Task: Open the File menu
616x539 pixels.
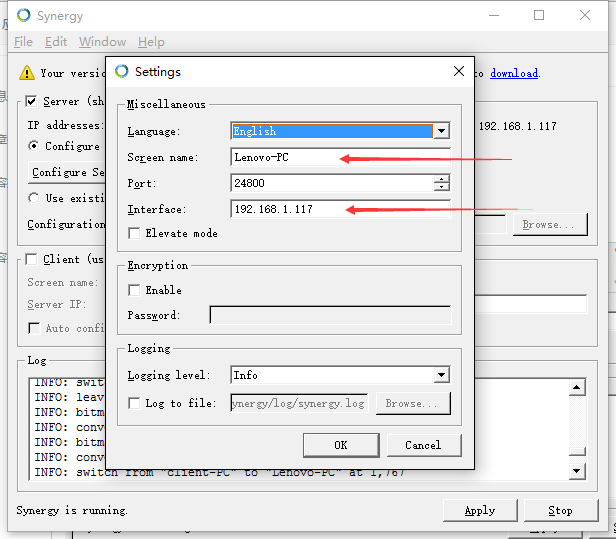Action: point(23,42)
